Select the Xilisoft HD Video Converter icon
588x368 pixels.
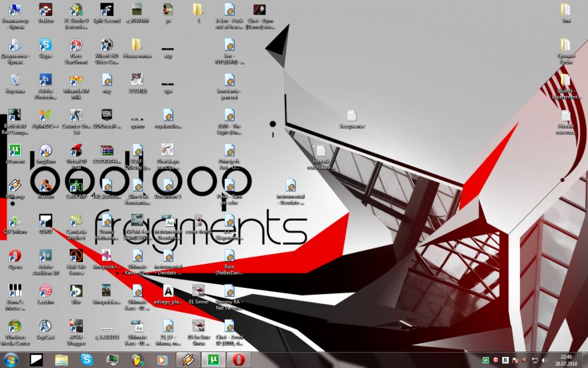[107, 51]
